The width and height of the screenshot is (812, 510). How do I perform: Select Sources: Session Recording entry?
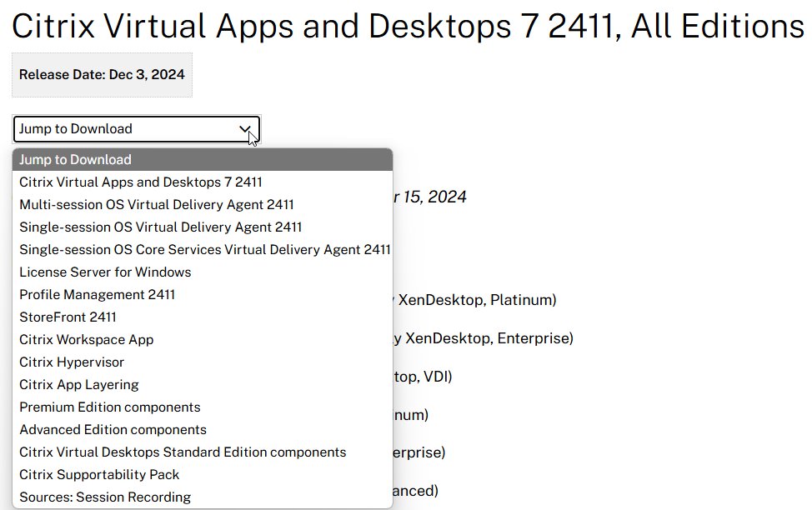[x=103, y=497]
